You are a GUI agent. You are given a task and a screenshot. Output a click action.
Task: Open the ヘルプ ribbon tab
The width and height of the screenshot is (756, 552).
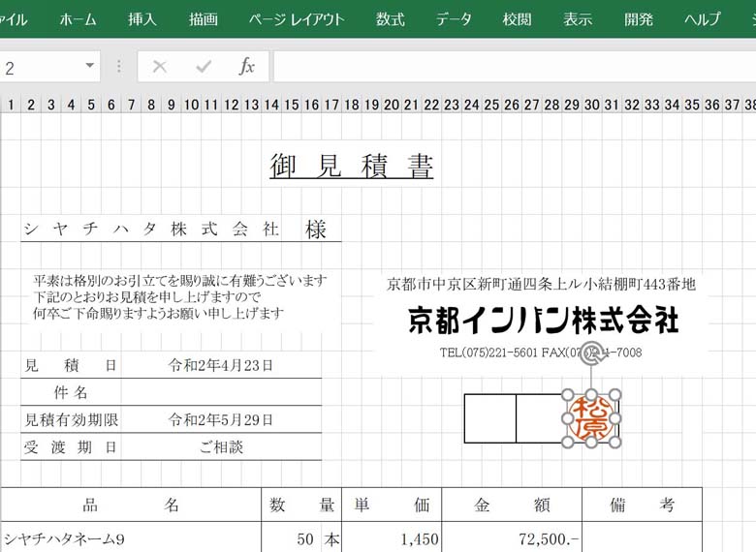tap(703, 19)
